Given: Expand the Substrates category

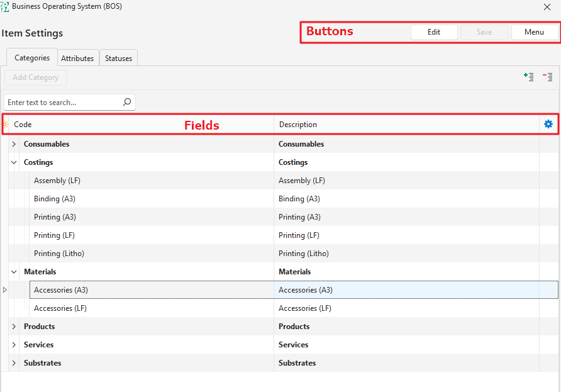Looking at the screenshot, I should pos(14,363).
